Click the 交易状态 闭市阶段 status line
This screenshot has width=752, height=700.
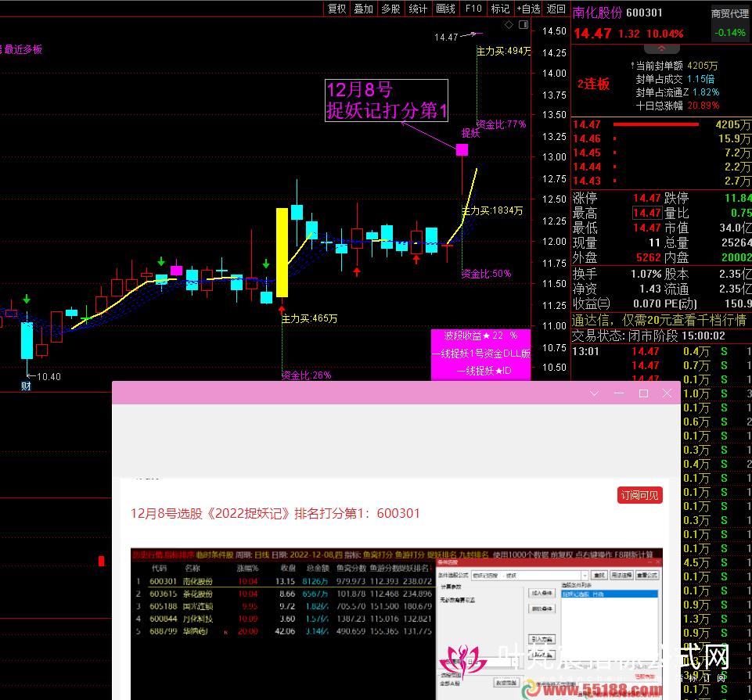649,336
